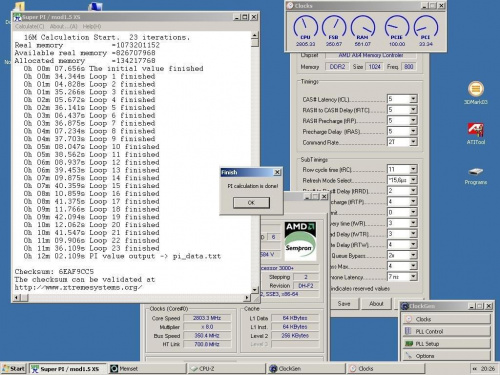Screen dimensions: 500x375
Task: Click the CPU clock gauge dial
Action: click(x=305, y=27)
